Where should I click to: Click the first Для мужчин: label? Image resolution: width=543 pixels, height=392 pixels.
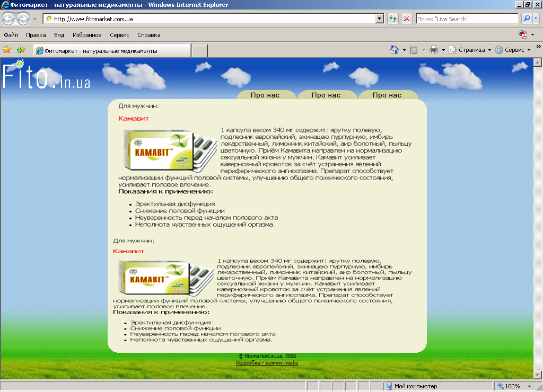138,106
